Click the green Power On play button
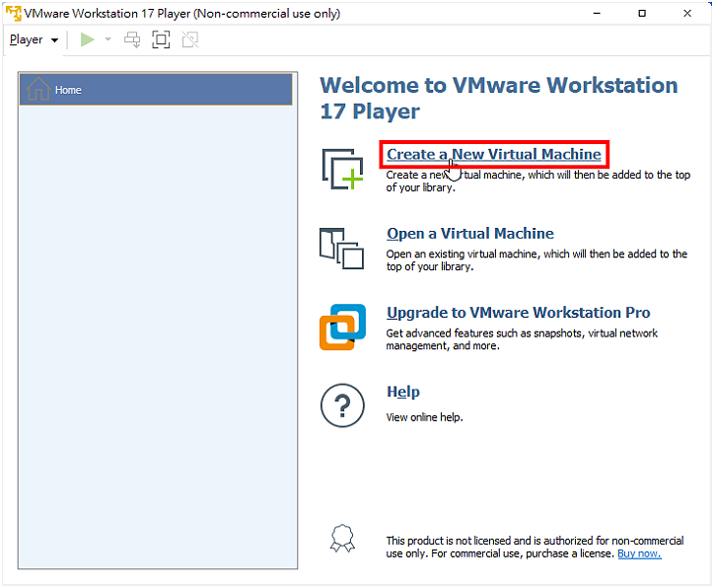The height and width of the screenshot is (588, 714). [87, 39]
